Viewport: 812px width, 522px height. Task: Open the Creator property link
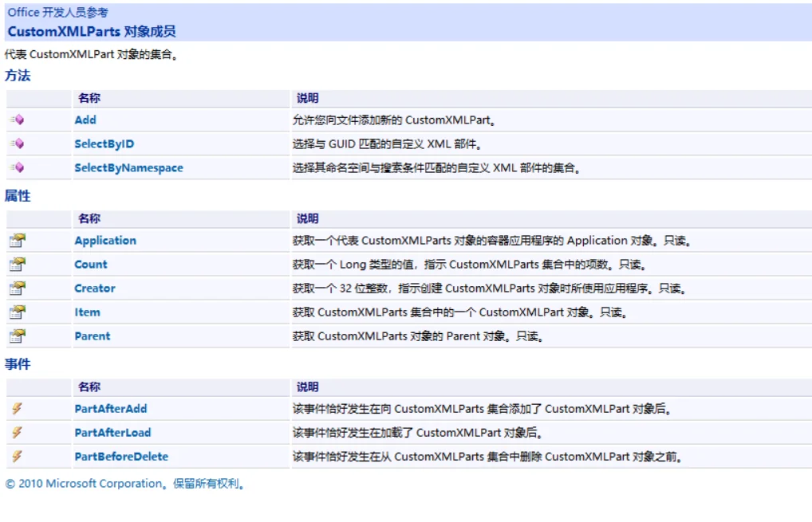95,288
